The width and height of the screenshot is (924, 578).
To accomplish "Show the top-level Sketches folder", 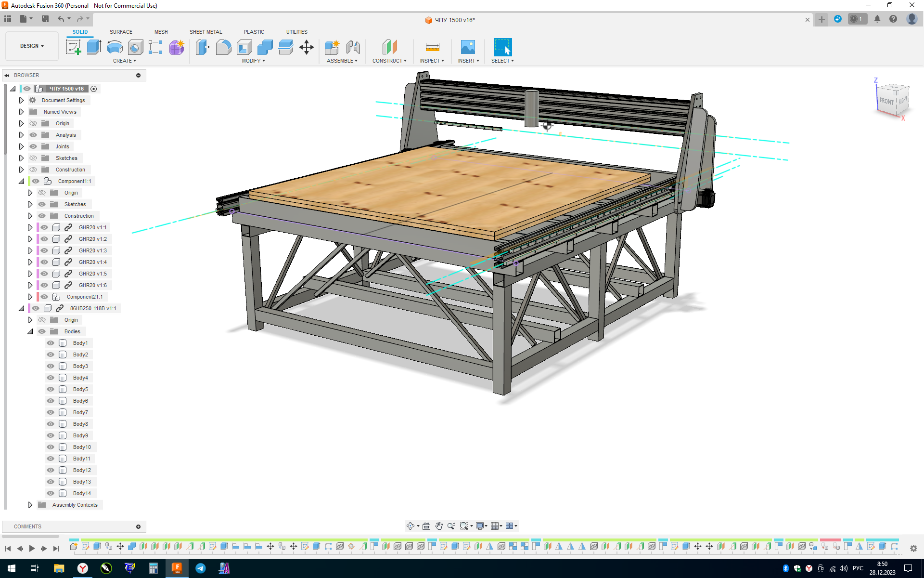I will (33, 158).
